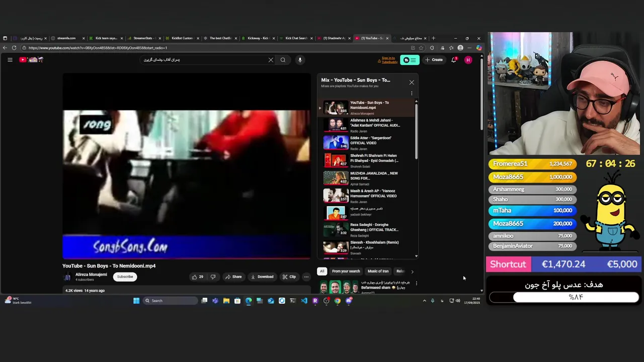Open the channel avatar of Alireza Monajemi
The width and height of the screenshot is (644, 362).
pos(67,277)
